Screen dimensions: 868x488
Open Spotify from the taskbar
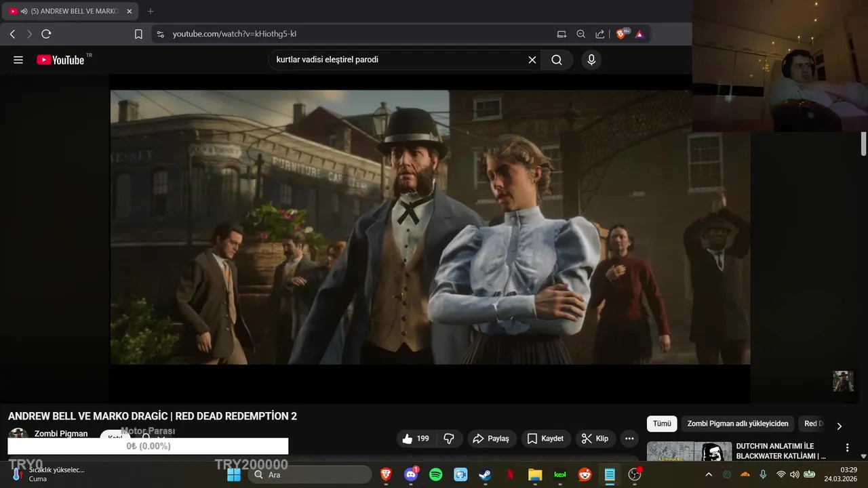[436, 475]
